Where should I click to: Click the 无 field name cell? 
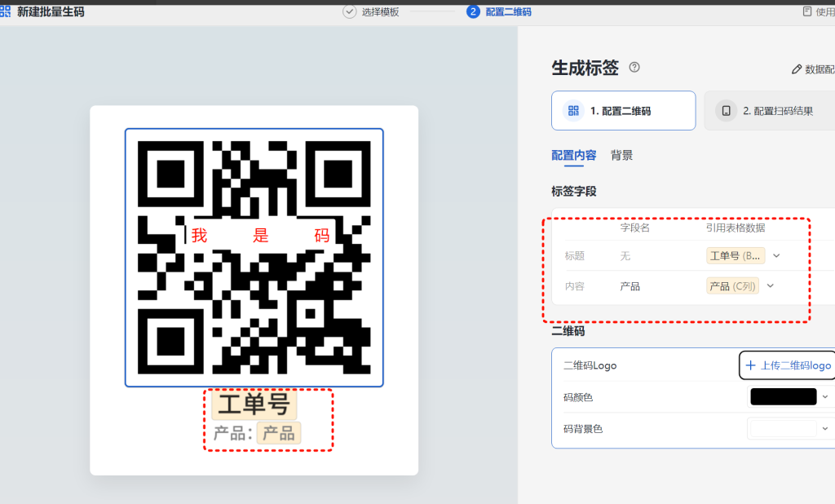625,256
